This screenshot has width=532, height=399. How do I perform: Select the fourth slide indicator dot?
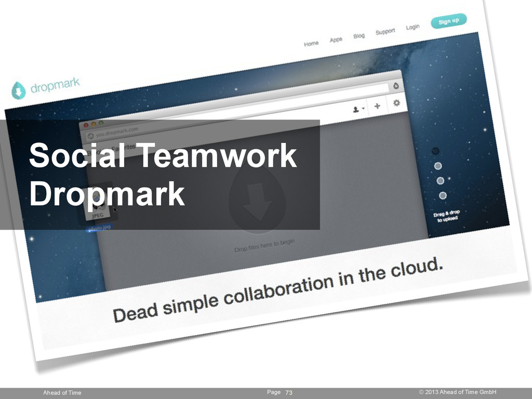tap(443, 195)
